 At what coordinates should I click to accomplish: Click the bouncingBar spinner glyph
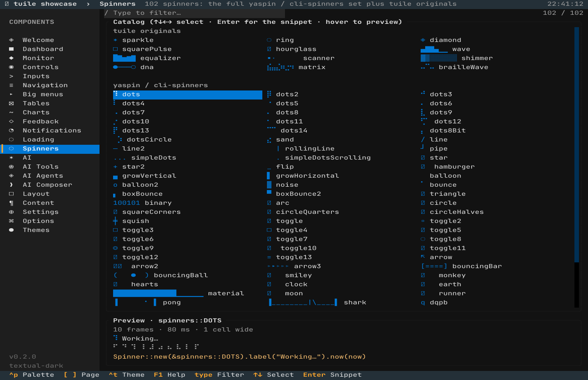(x=434, y=266)
